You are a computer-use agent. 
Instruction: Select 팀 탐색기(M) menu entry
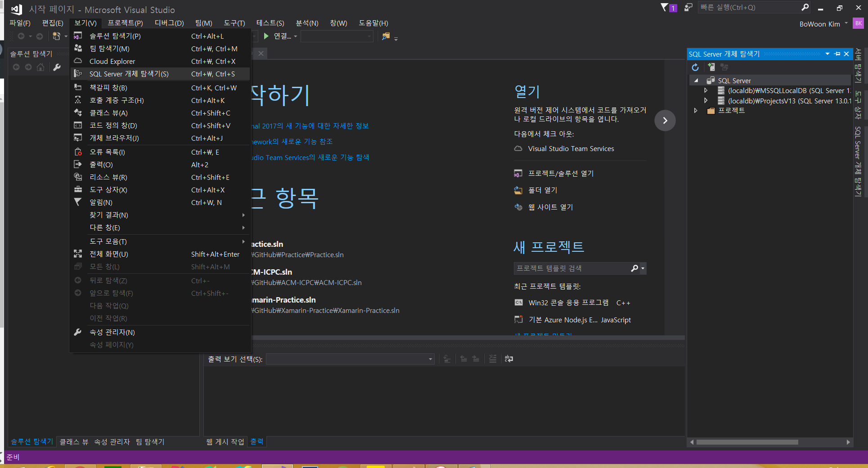[x=160, y=49]
